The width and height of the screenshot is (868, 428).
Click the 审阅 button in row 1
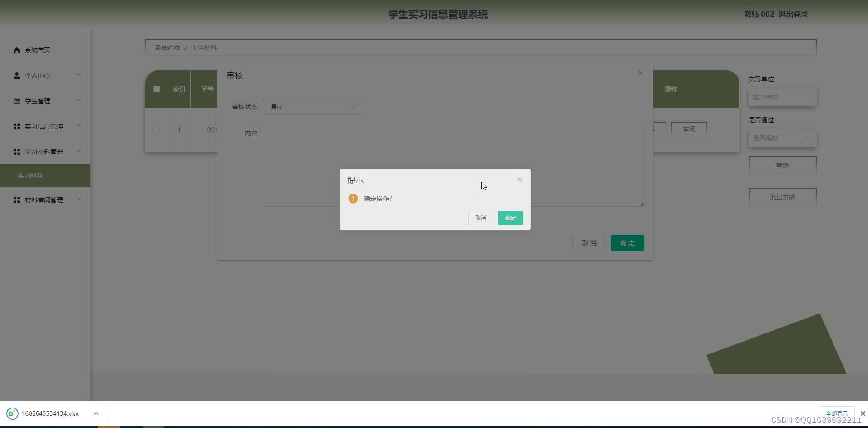point(689,129)
